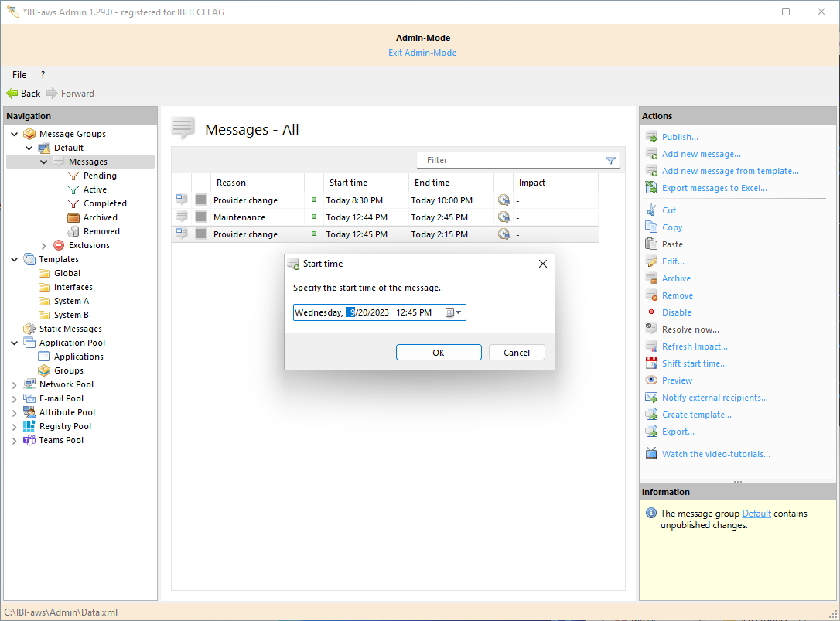This screenshot has height=621, width=840.
Task: Click the Back arrow icon
Action: (x=12, y=94)
